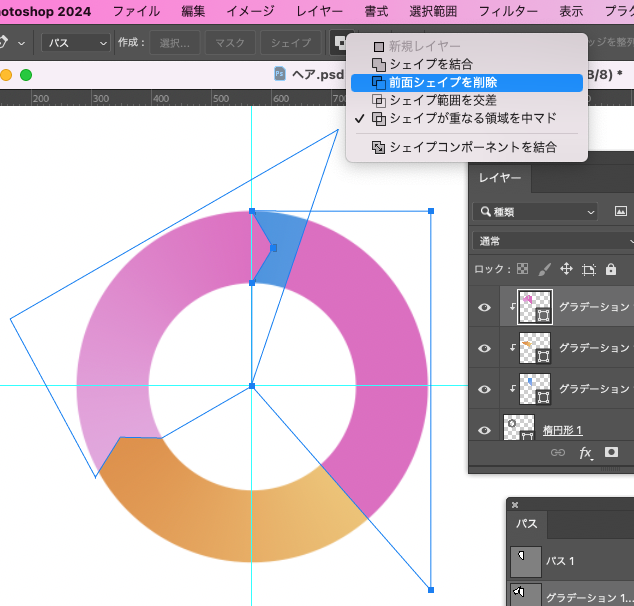Click the lock image pixels brush icon
634x606 pixels.
[x=544, y=269]
